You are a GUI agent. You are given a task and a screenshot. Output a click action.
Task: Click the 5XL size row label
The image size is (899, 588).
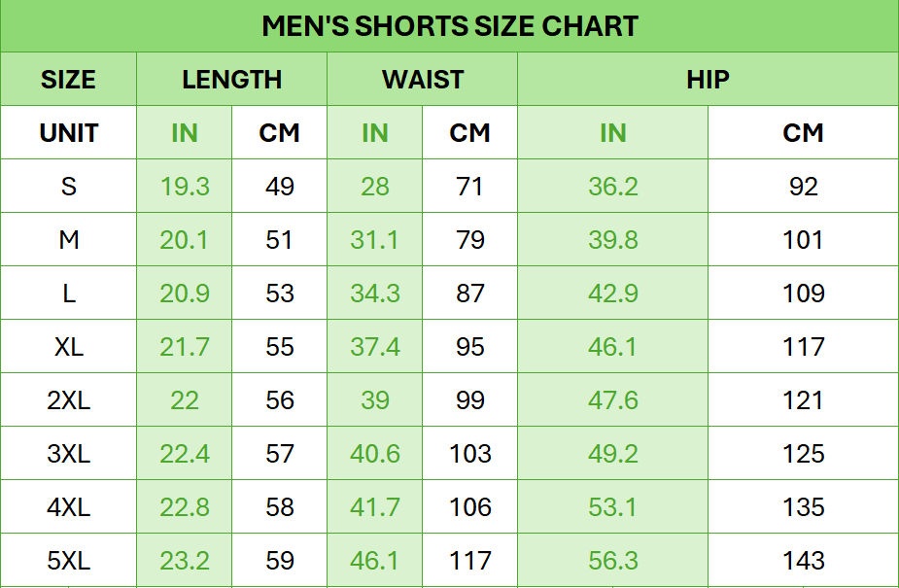point(68,561)
